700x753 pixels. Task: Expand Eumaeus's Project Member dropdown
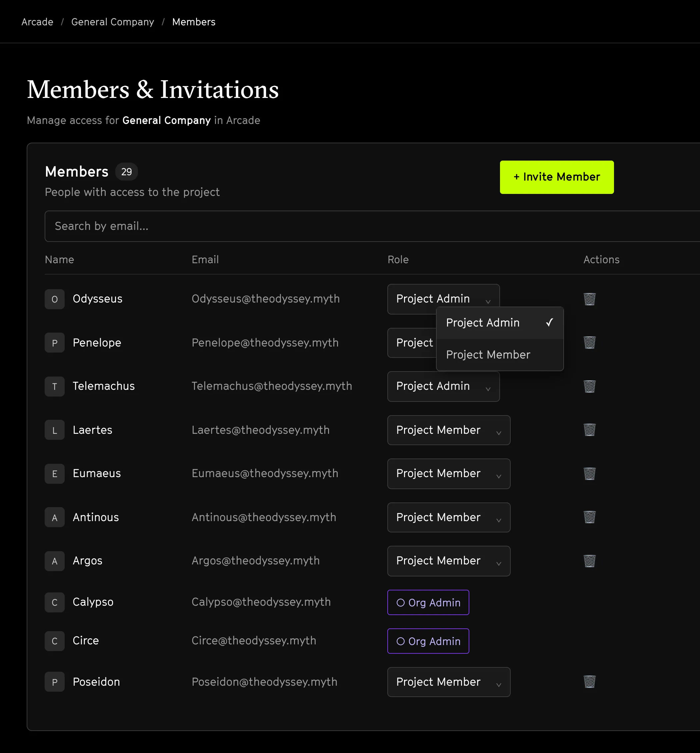(448, 473)
